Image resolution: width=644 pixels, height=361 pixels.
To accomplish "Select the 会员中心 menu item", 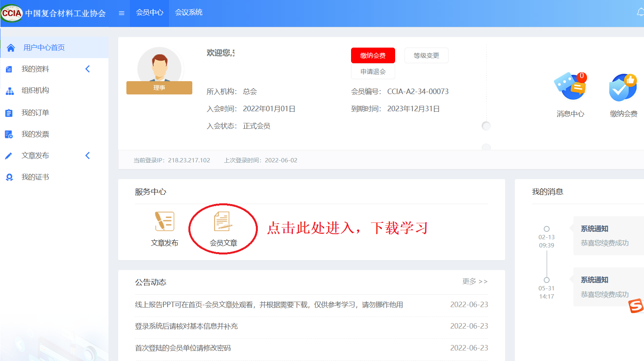I will pyautogui.click(x=149, y=12).
